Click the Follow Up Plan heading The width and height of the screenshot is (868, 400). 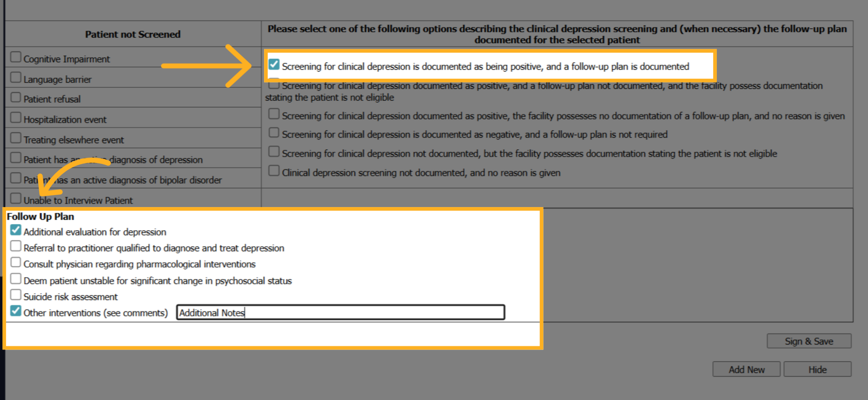pos(41,216)
